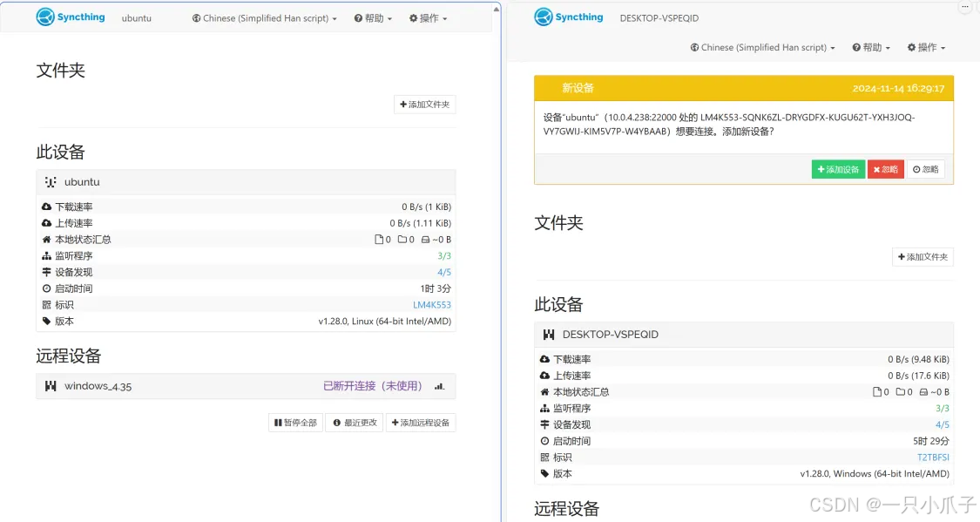Click scrollbar up arrow of ubuntu window
980x522 pixels.
497,9
